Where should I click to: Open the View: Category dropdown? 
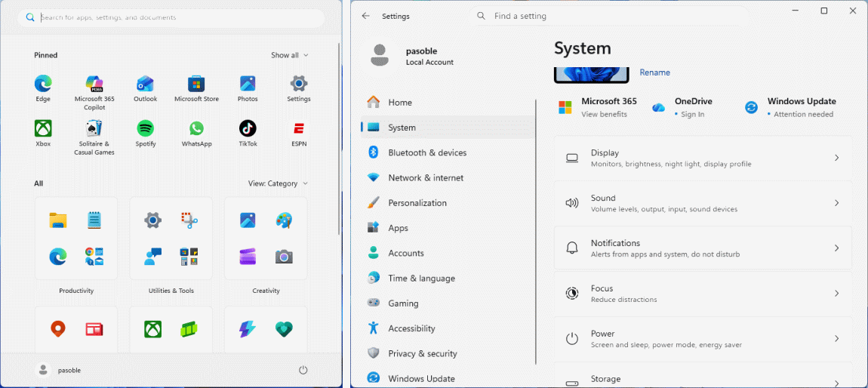[278, 183]
